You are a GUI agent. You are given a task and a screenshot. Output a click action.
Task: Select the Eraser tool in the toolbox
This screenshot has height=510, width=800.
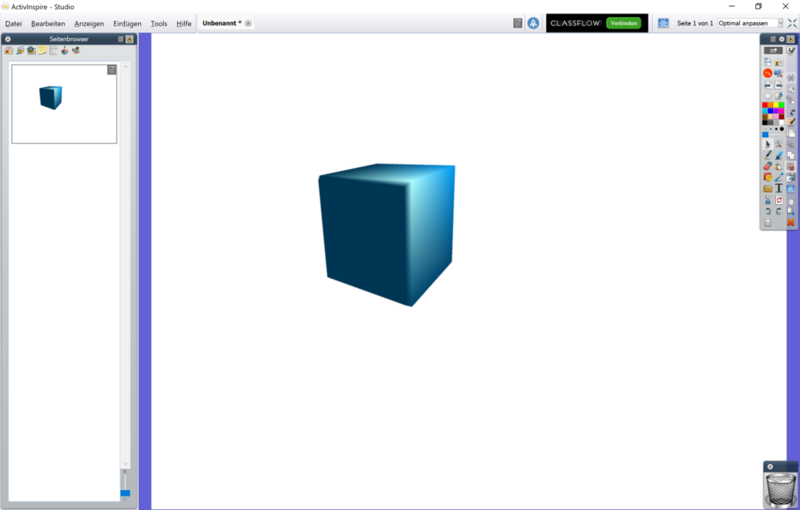767,166
